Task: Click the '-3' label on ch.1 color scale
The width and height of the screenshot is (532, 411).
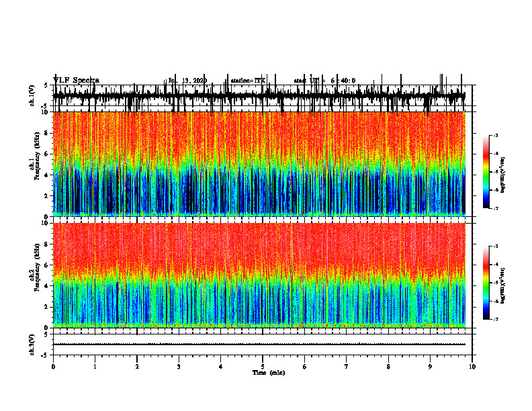Action: 495,135
